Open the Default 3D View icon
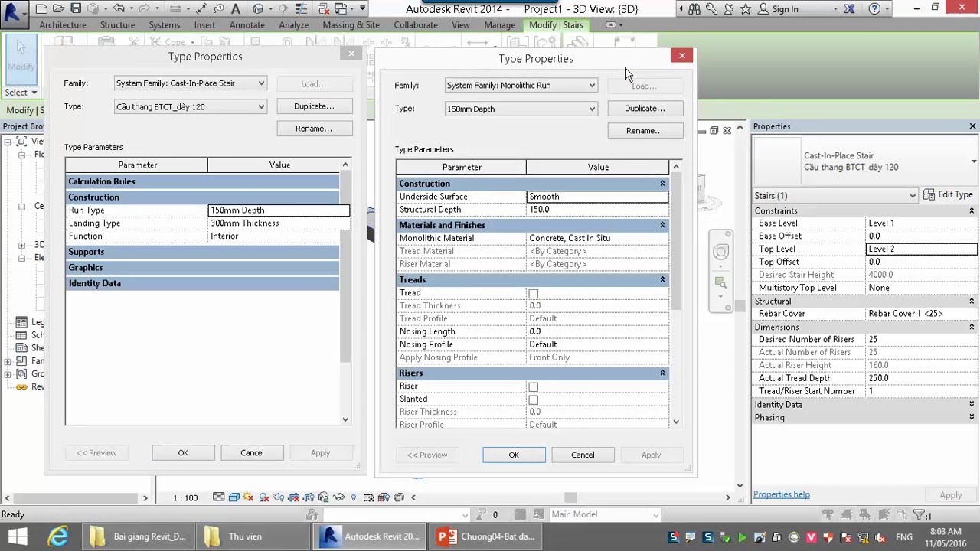This screenshot has height=551, width=980. pos(258,9)
